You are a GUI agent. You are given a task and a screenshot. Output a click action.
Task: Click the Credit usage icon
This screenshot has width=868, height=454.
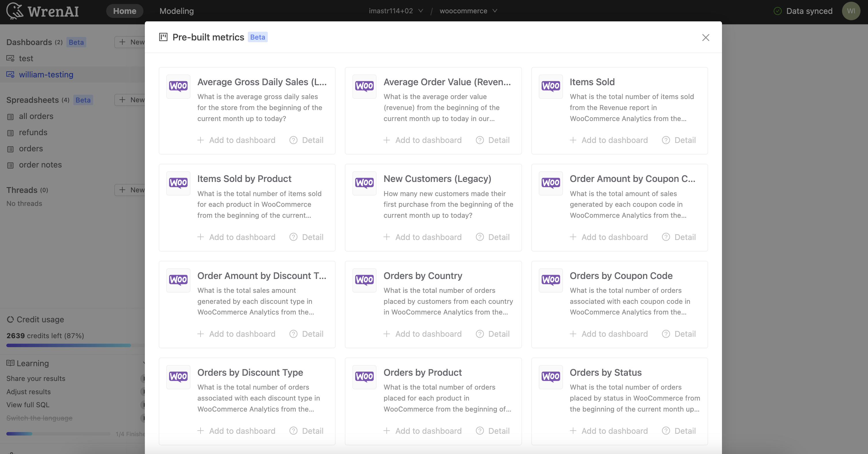(10, 319)
